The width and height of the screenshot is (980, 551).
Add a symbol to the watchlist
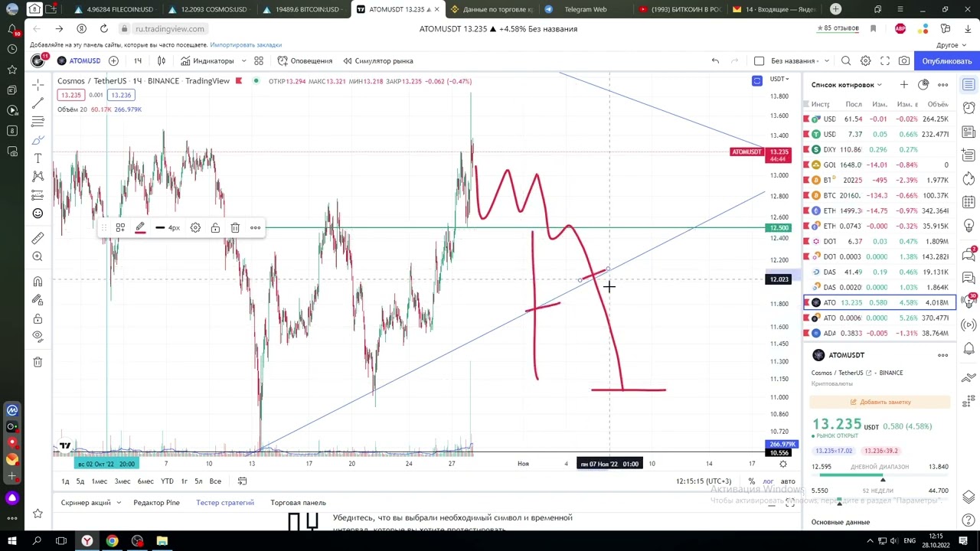904,84
